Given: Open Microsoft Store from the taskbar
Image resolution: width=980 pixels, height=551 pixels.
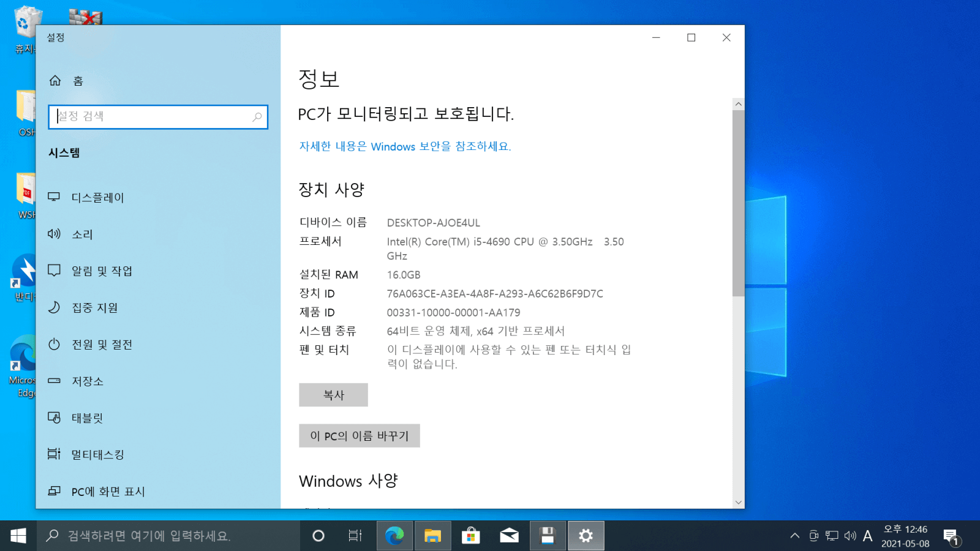Looking at the screenshot, I should pyautogui.click(x=470, y=536).
